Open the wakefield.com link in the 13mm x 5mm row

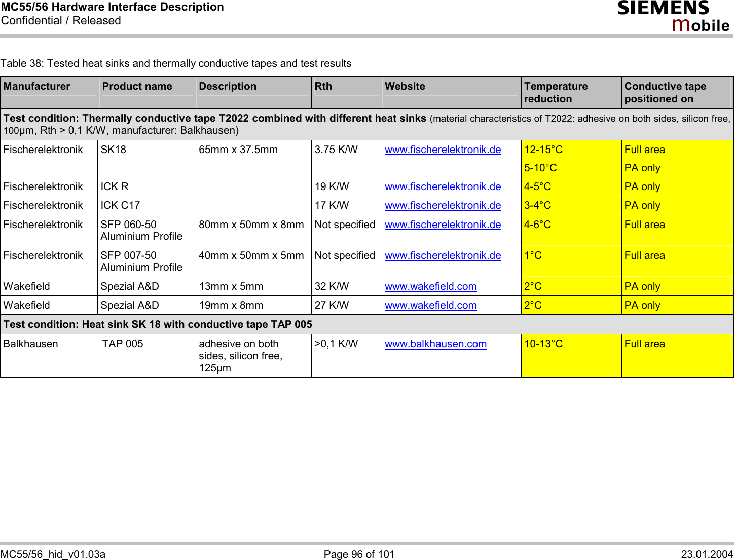[430, 286]
